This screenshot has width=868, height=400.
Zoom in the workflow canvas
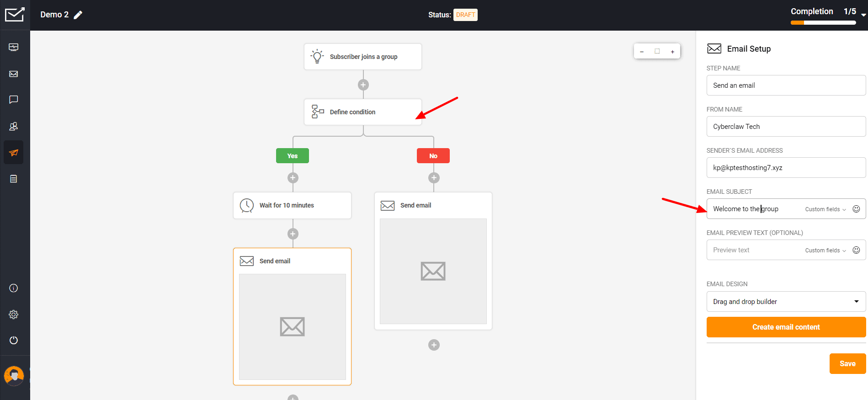(x=672, y=52)
